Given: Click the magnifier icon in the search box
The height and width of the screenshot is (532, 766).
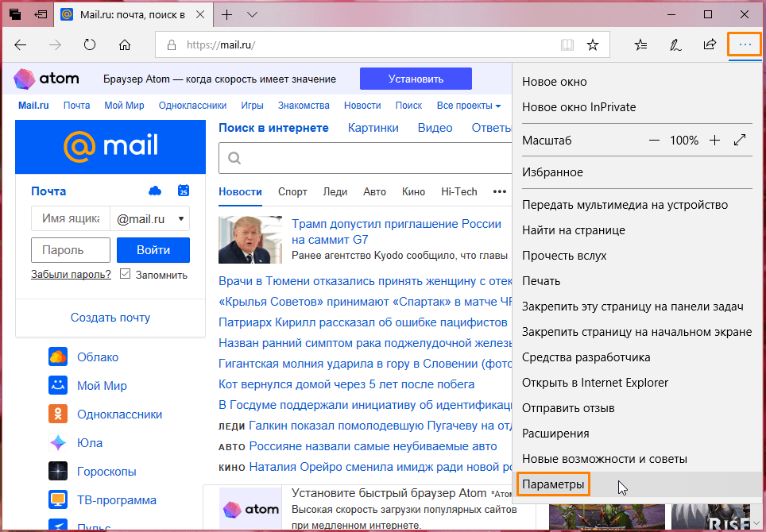Looking at the screenshot, I should [234, 158].
